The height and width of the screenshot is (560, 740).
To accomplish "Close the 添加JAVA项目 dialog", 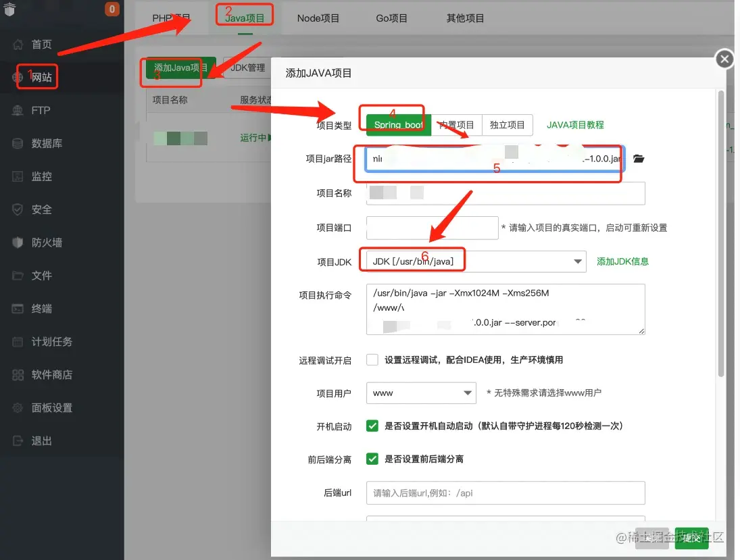I will 724,59.
